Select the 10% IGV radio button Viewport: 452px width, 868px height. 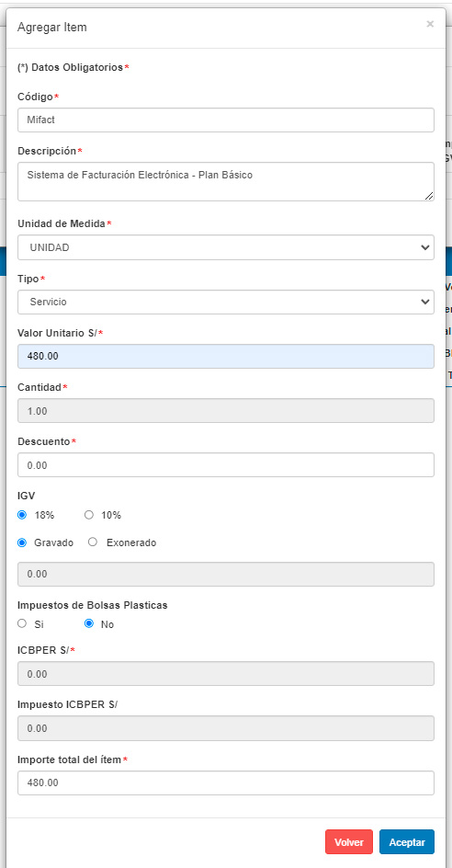coord(88,515)
